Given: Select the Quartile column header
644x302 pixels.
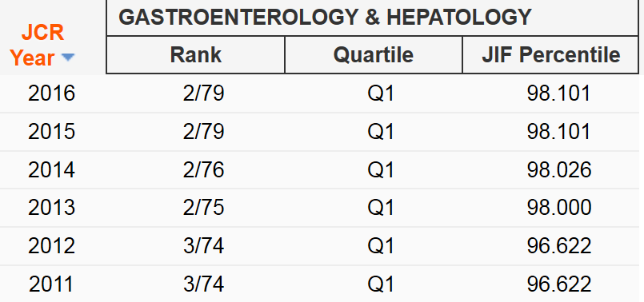Looking at the screenshot, I should (374, 55).
